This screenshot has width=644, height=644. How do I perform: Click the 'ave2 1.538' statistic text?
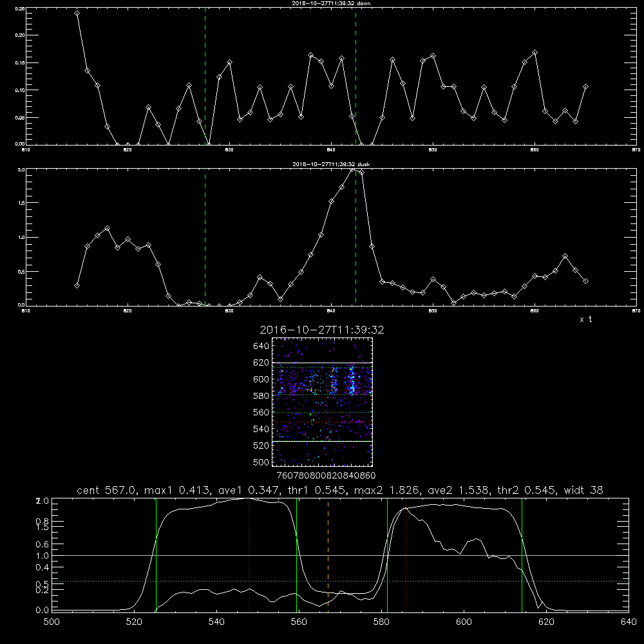click(x=458, y=490)
